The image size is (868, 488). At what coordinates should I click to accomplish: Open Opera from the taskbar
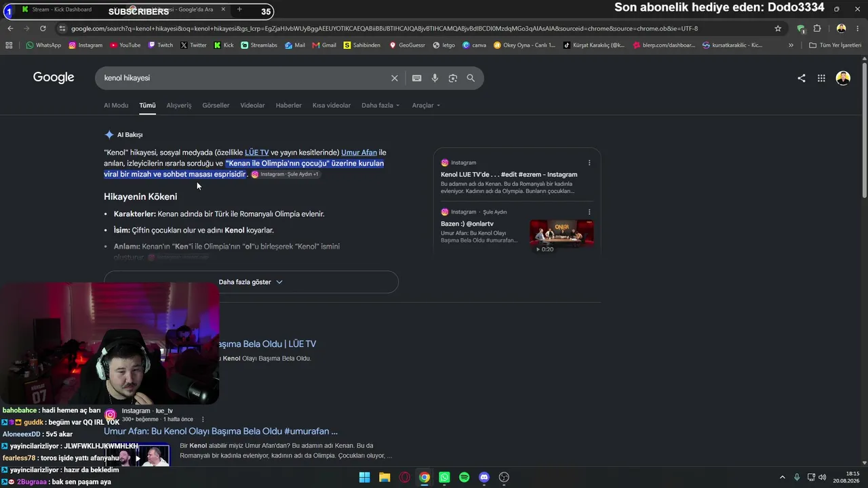(x=405, y=477)
